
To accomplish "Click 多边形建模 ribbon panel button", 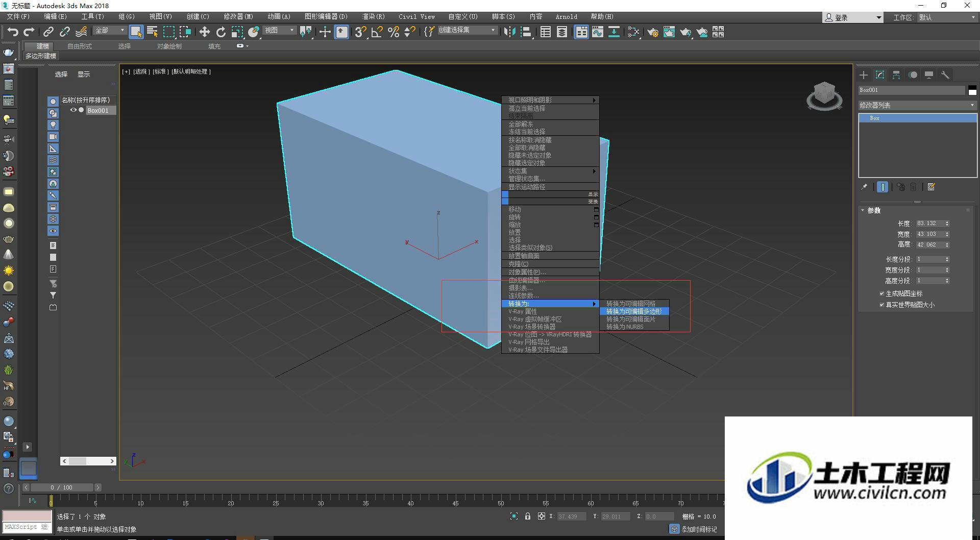I will pos(41,56).
